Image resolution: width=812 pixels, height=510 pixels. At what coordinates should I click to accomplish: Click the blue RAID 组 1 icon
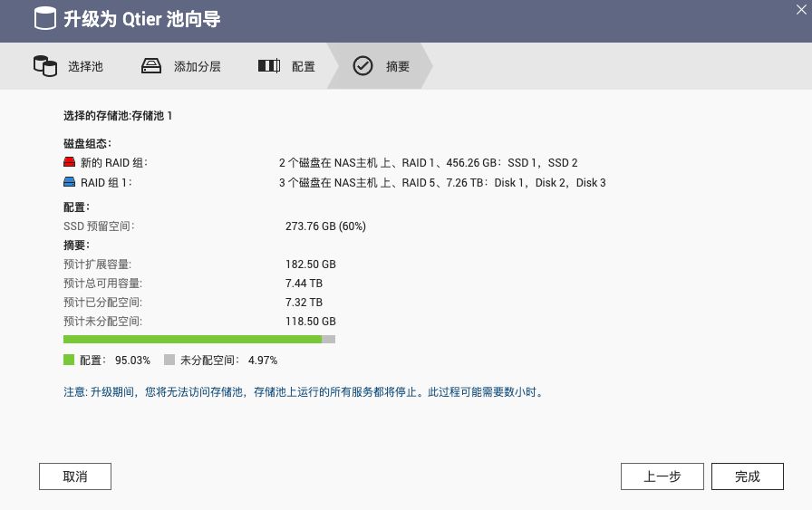pyautogui.click(x=70, y=183)
